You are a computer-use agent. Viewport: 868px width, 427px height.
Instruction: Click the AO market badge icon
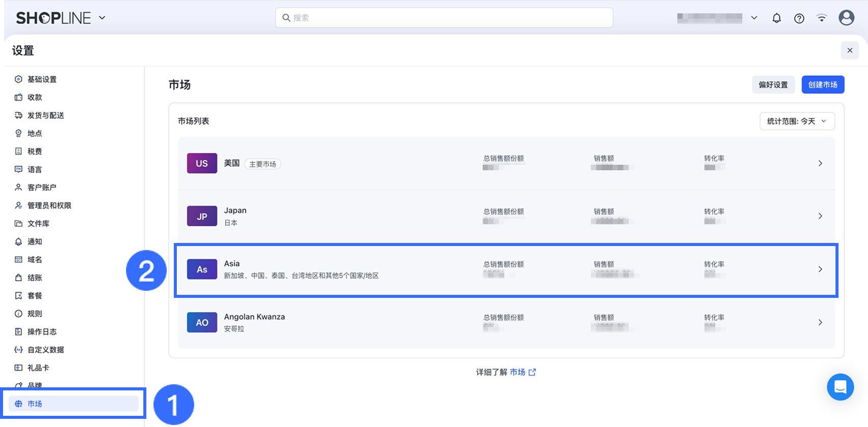[x=202, y=322]
